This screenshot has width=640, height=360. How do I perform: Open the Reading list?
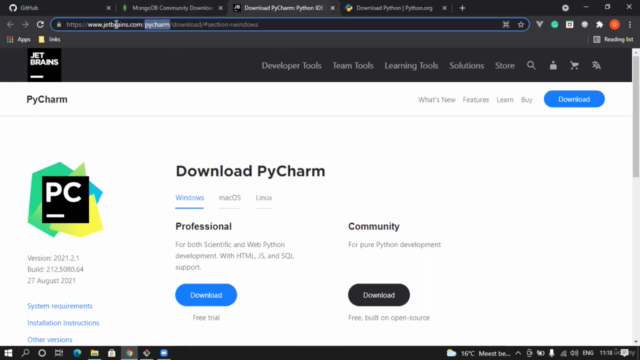613,40
